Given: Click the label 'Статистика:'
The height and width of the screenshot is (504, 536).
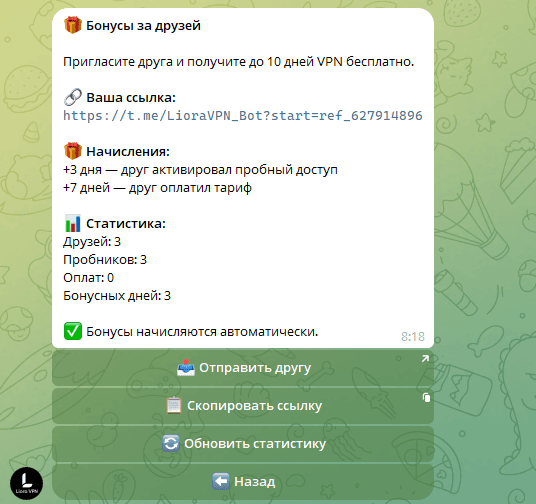Looking at the screenshot, I should pos(126,224).
